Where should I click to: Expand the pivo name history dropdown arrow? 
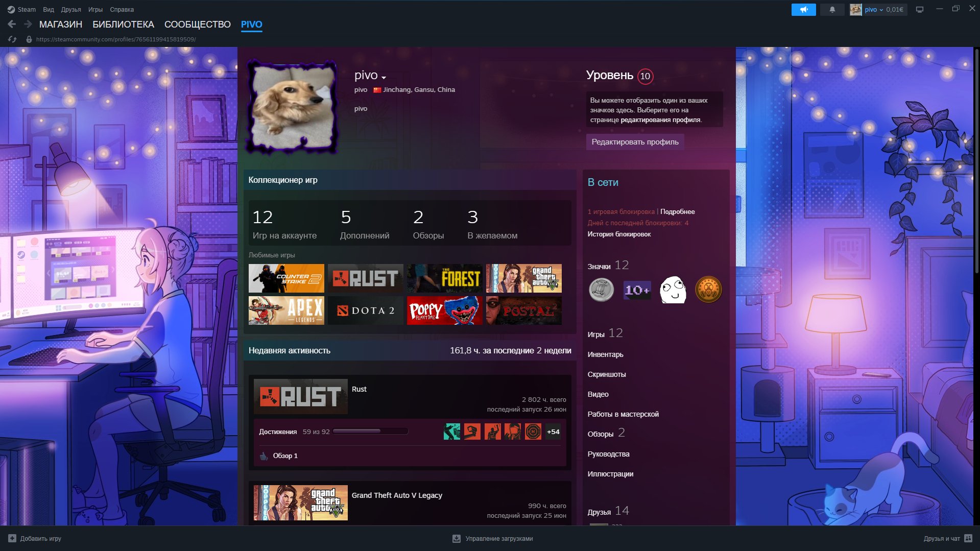(x=384, y=78)
